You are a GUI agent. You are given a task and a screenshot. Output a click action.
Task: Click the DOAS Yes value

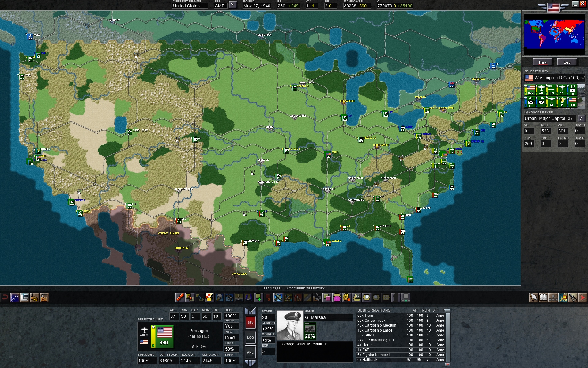click(x=231, y=326)
